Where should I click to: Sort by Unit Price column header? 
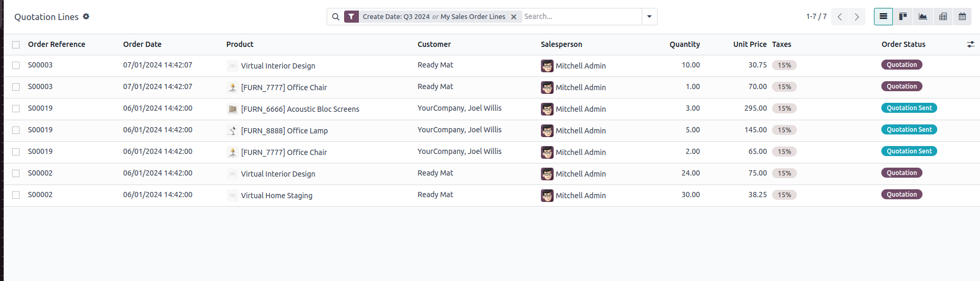point(749,44)
